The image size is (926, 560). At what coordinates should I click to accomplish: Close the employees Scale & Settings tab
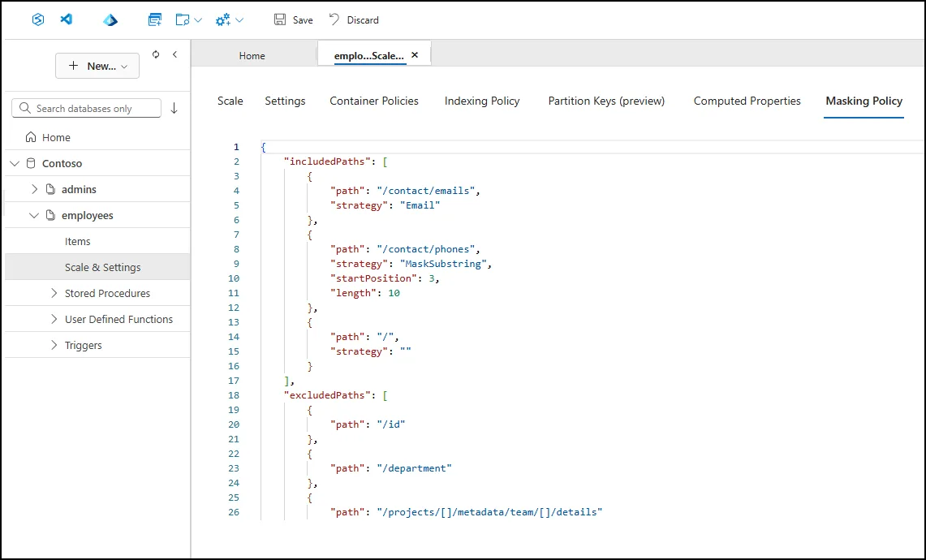[x=415, y=55]
